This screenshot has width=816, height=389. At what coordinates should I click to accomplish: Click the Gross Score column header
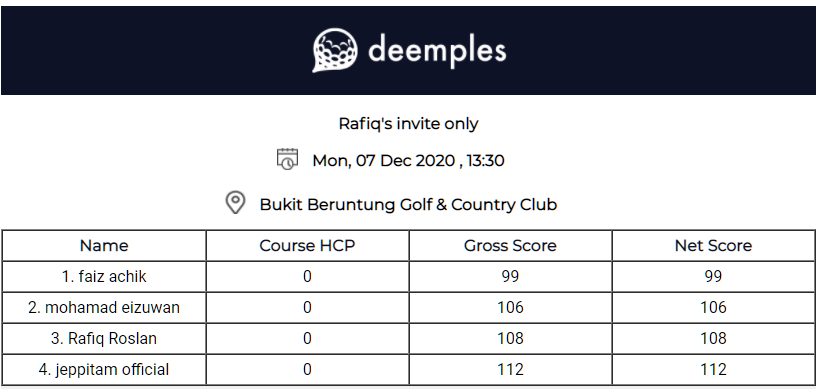click(x=510, y=246)
